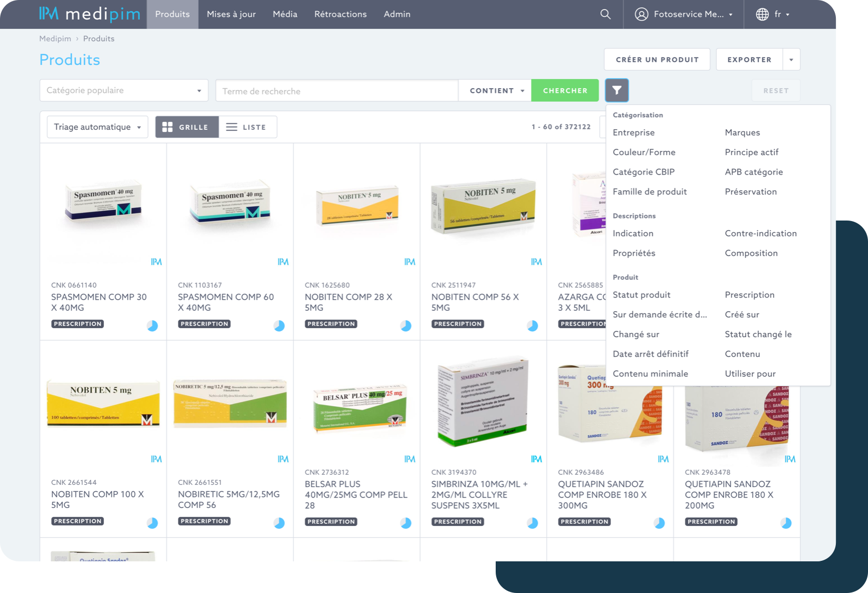The height and width of the screenshot is (593, 868).
Task: Open the Rétroactions tab
Action: coord(341,14)
